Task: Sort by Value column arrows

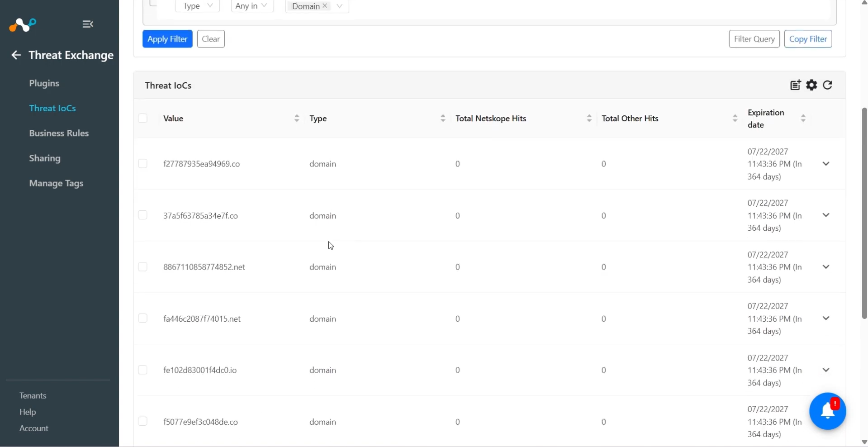Action: (x=297, y=119)
